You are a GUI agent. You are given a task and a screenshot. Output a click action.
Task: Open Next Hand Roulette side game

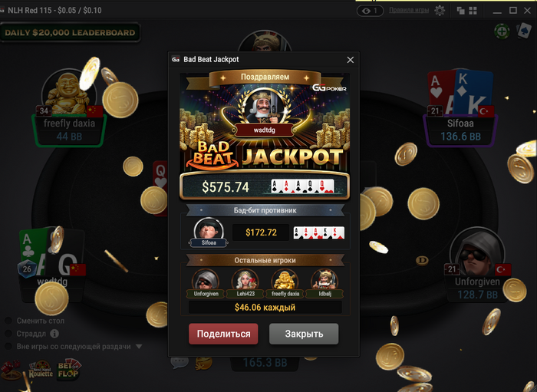(x=41, y=370)
